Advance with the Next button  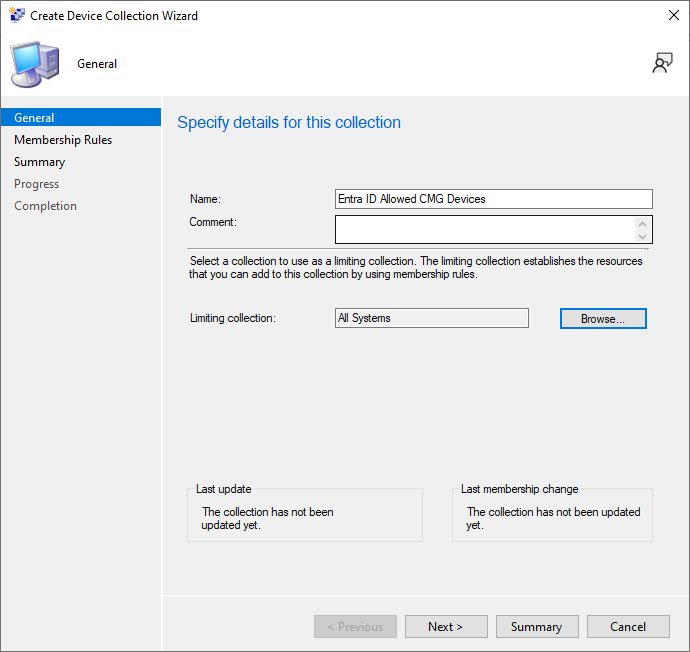coord(445,627)
